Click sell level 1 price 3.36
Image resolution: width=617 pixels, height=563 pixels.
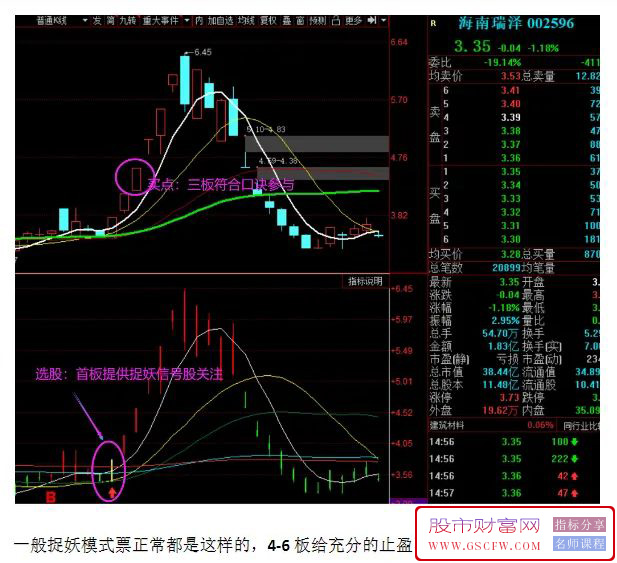tap(511, 158)
